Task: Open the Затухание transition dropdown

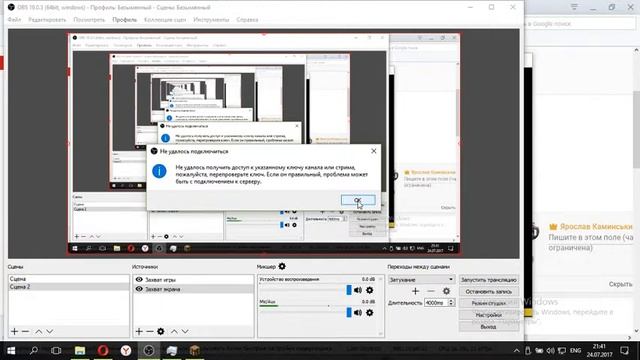Action: click(422, 280)
